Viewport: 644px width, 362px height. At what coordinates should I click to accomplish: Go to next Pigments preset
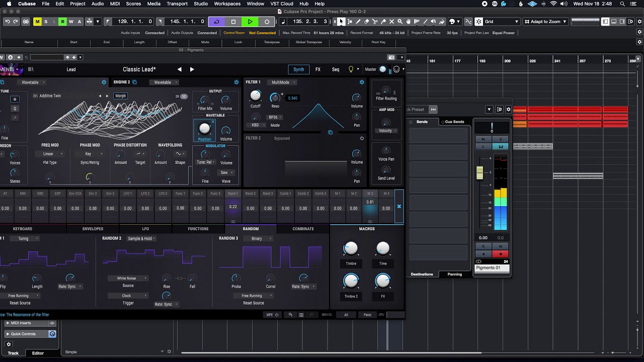pos(192,69)
